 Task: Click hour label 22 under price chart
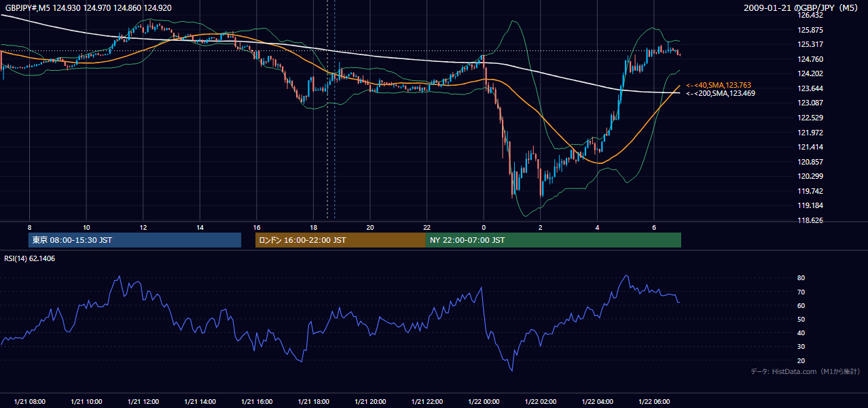427,227
